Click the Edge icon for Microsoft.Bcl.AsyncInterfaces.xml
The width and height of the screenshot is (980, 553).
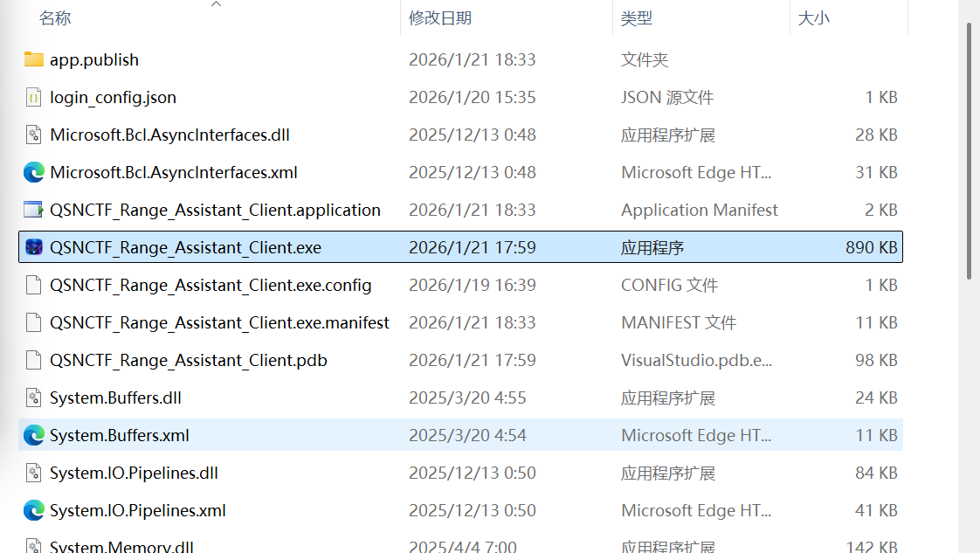[34, 172]
